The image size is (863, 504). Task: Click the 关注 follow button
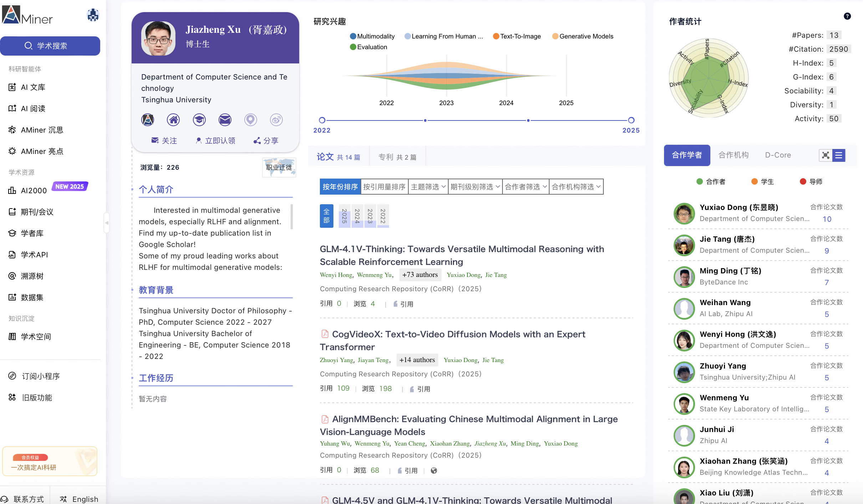click(164, 140)
